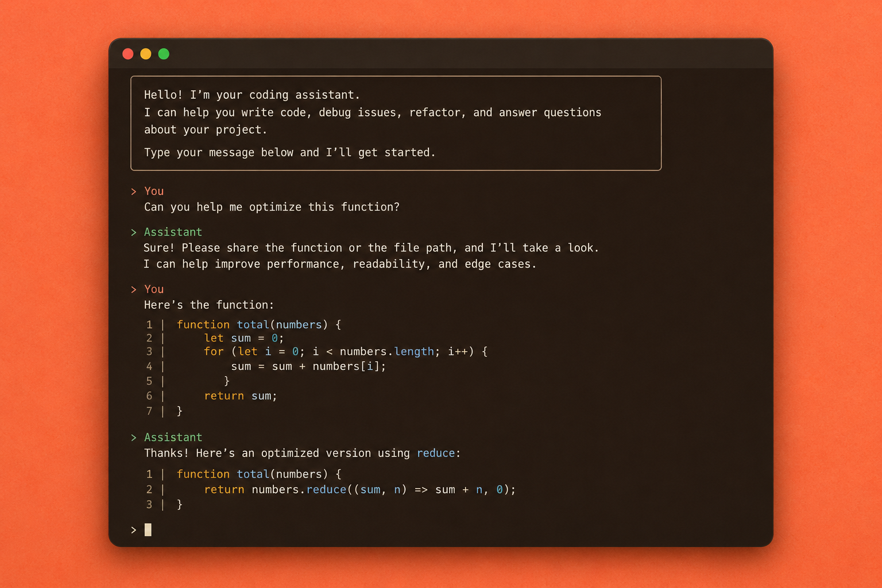The height and width of the screenshot is (588, 882).
Task: Click 'Hello! I'm your coding assistant.' text
Action: tap(252, 95)
